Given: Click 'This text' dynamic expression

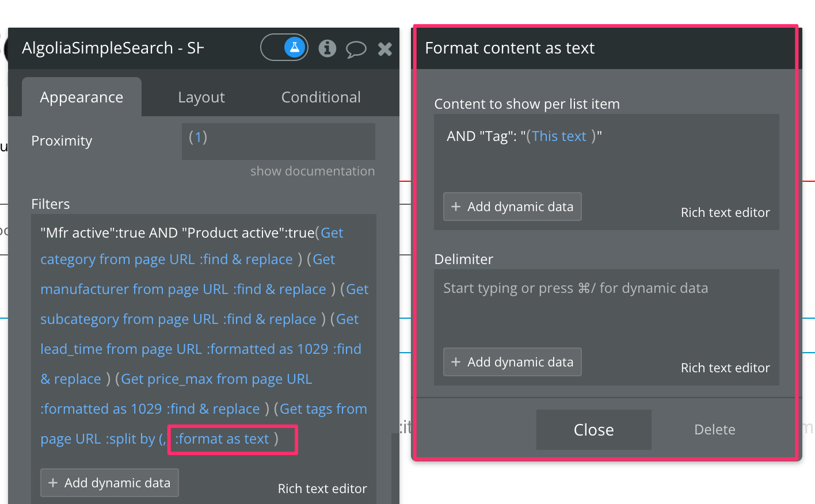Looking at the screenshot, I should pos(559,136).
